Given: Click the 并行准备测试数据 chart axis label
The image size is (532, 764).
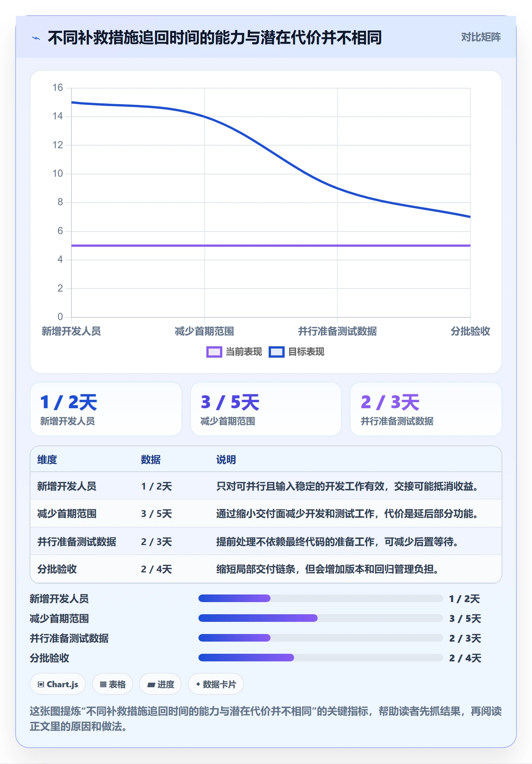Looking at the screenshot, I should 337,331.
